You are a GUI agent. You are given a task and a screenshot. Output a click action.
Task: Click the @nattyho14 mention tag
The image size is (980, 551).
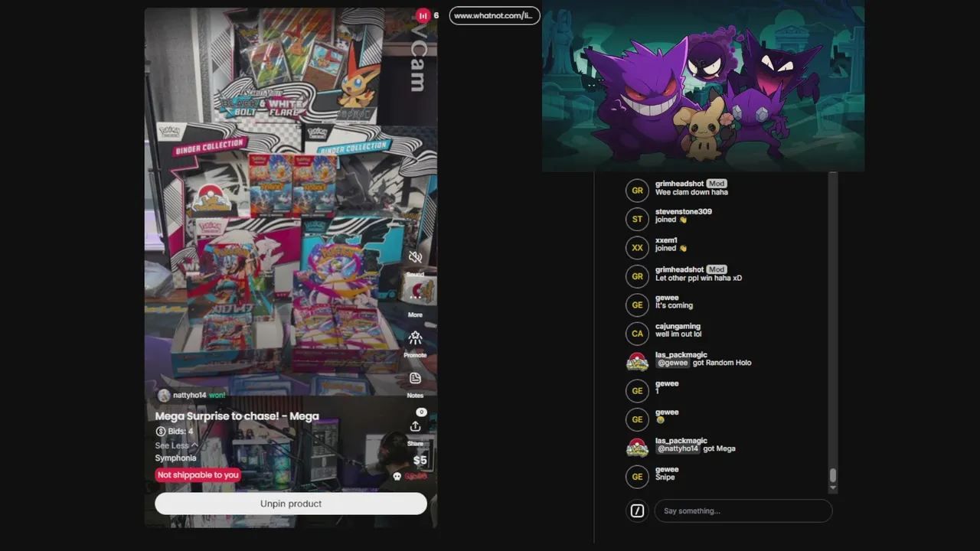tap(678, 448)
